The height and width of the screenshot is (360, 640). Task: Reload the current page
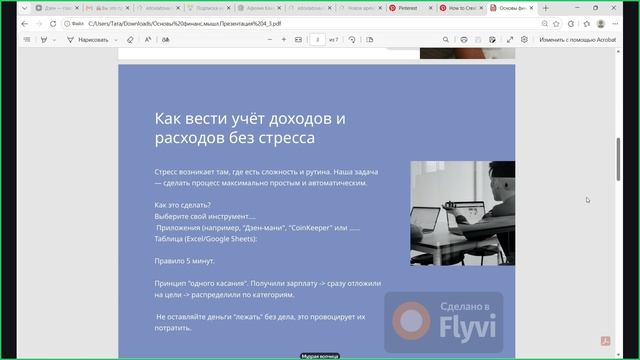53,24
